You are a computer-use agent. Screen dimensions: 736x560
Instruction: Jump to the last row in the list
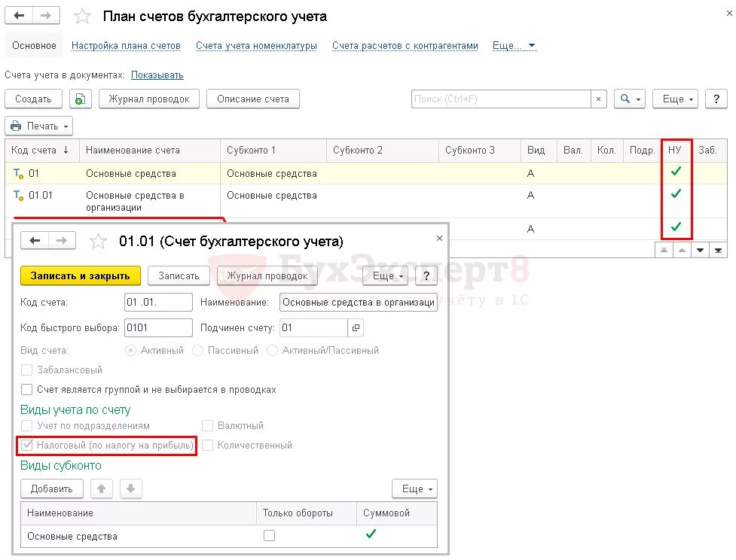[718, 250]
